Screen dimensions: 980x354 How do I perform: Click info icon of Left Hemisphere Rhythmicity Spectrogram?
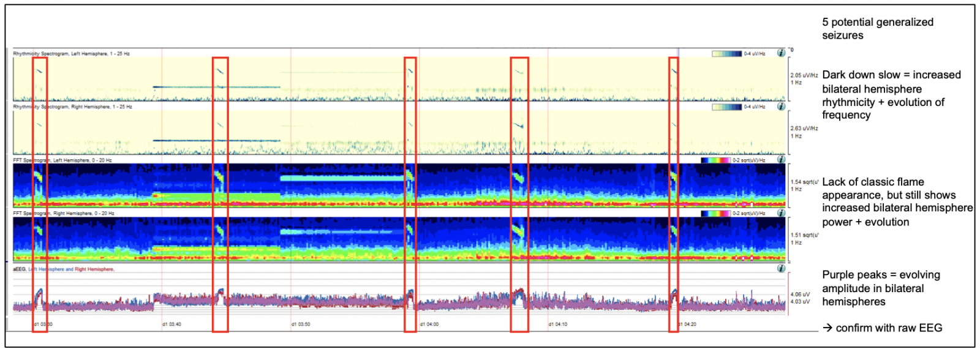(x=781, y=53)
